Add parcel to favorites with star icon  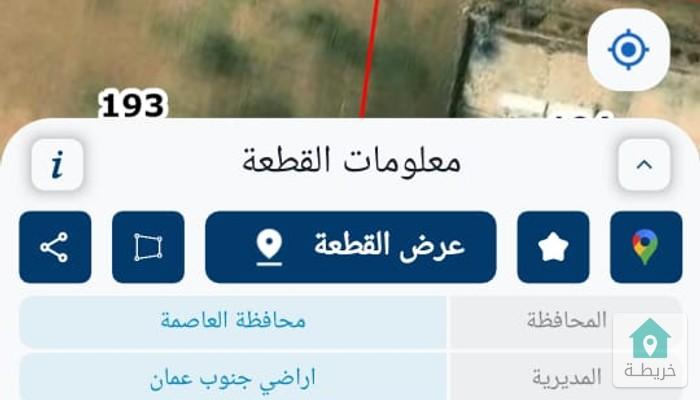click(x=553, y=247)
